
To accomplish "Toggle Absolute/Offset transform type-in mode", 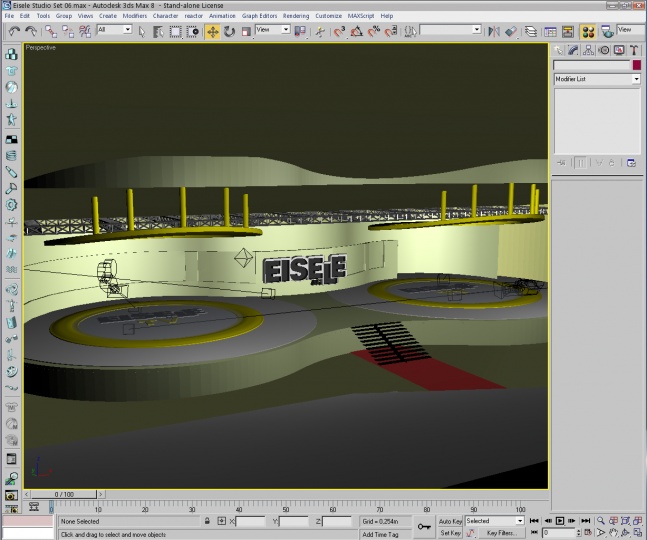I will [222, 521].
